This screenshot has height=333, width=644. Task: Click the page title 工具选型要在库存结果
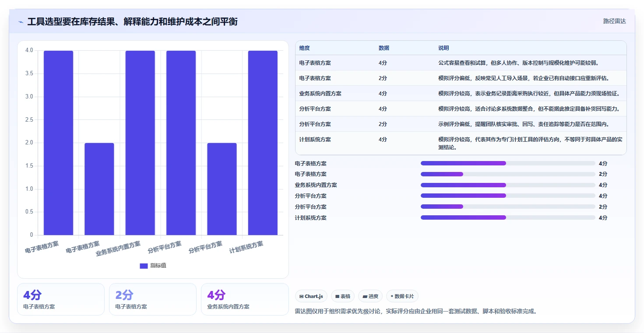[x=132, y=21]
